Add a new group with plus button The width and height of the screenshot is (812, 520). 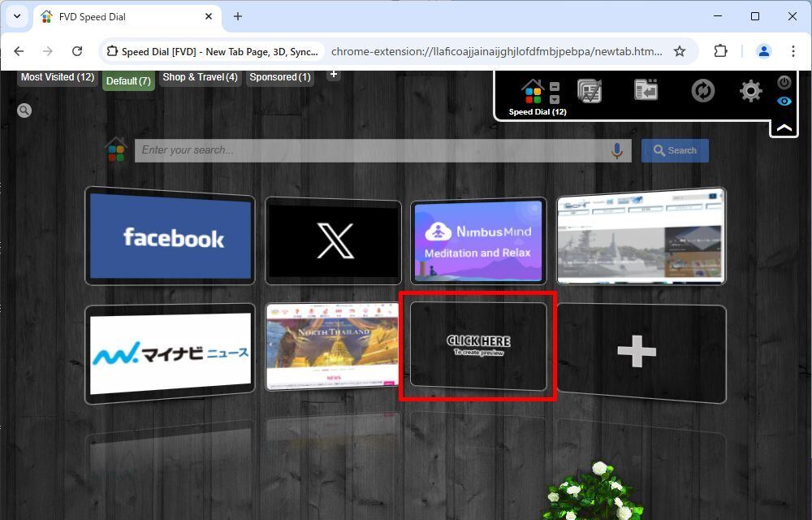click(x=334, y=75)
